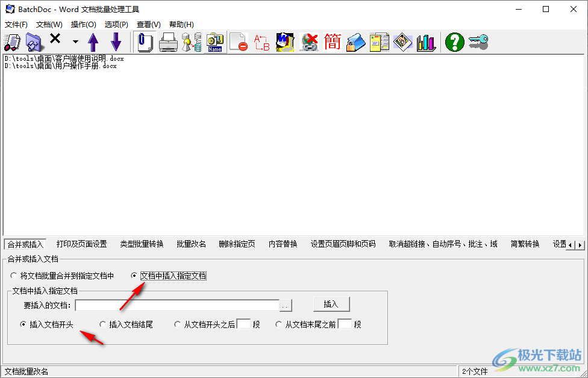Click the browse '..' button
This screenshot has width=588, height=378.
pyautogui.click(x=286, y=305)
